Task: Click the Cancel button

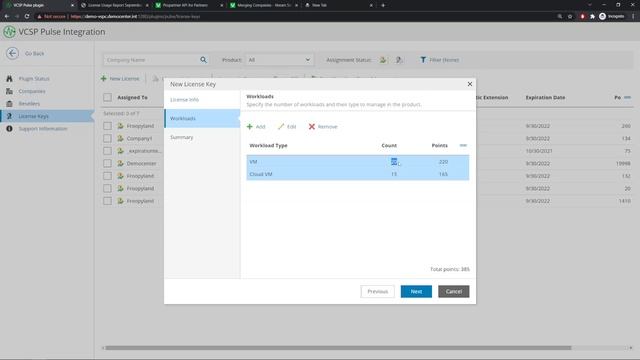Action: [x=453, y=291]
